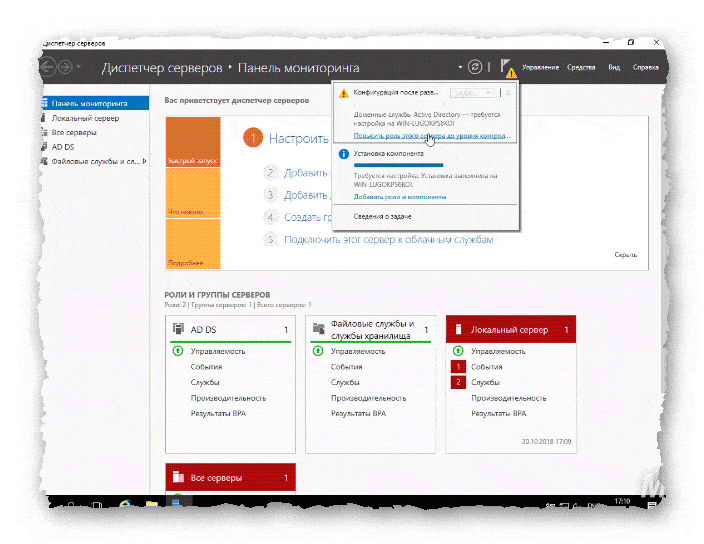The image size is (704, 544).
Task: Click blue info icon for Установка компонента
Action: (x=344, y=154)
